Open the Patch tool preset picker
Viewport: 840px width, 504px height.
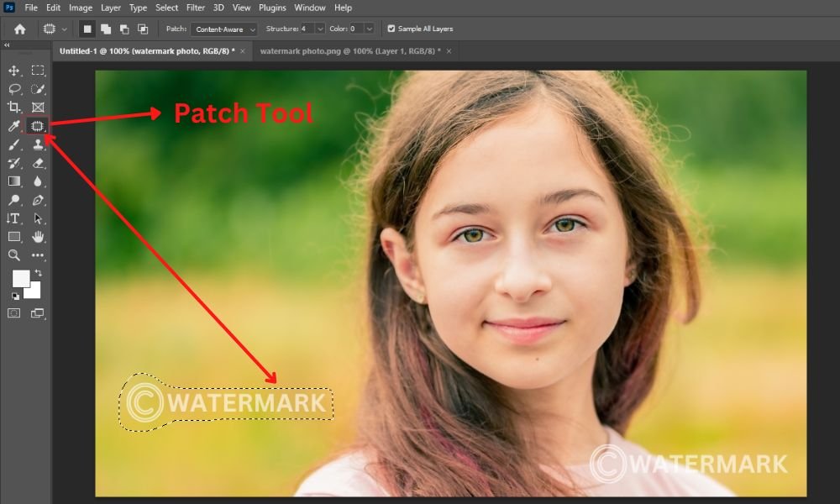click(55, 29)
